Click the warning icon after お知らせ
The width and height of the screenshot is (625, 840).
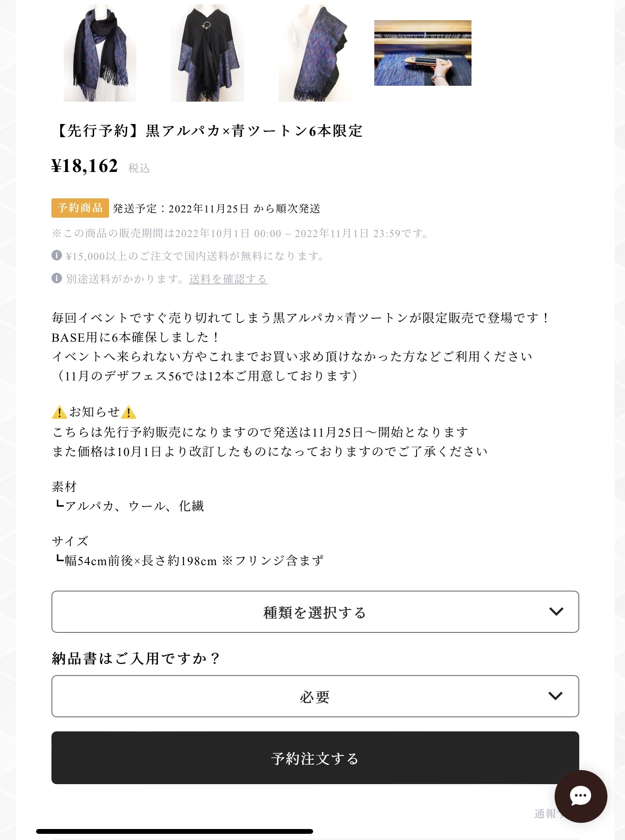128,413
